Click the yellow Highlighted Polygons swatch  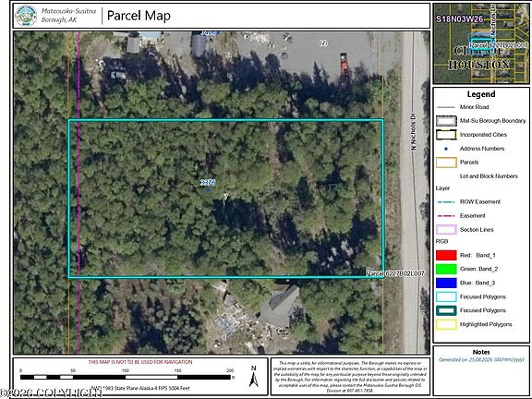pyautogui.click(x=446, y=324)
